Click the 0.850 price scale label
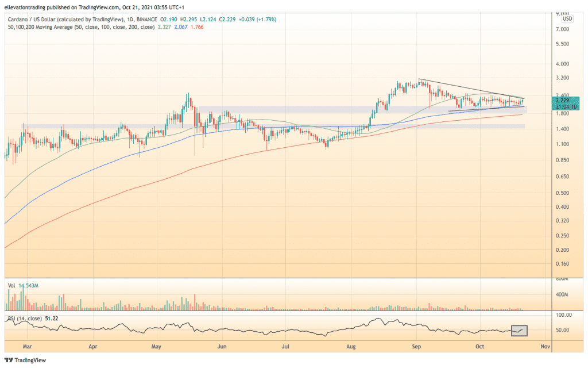 point(562,160)
